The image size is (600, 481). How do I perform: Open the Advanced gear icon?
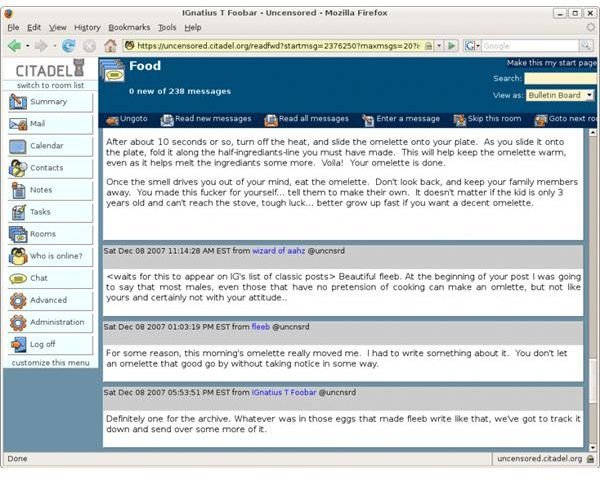18,300
